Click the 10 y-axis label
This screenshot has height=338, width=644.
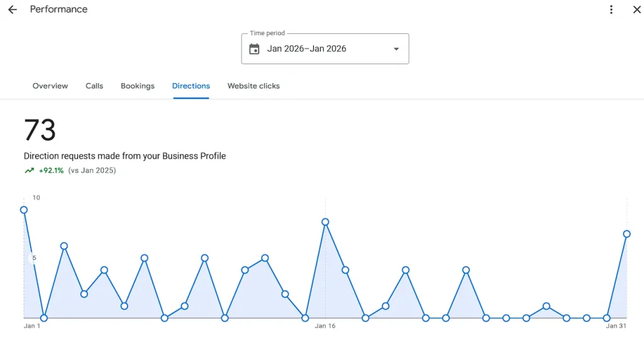pos(36,198)
